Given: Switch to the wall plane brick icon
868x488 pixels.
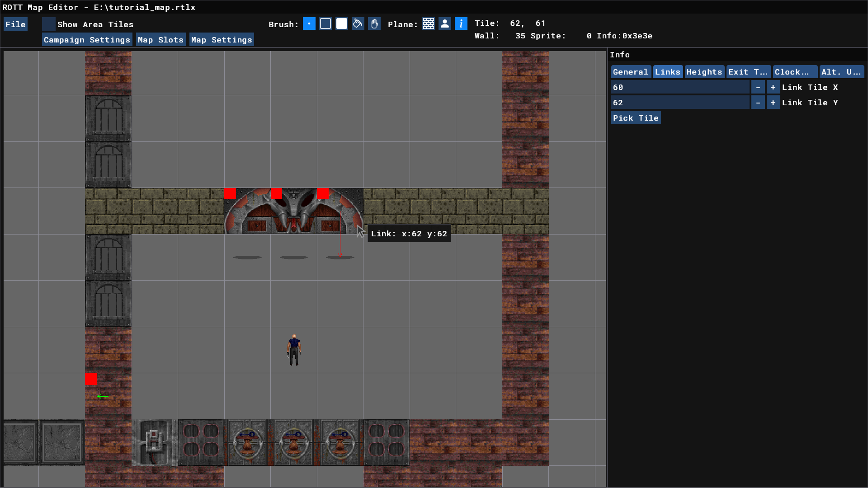Looking at the screenshot, I should point(429,24).
